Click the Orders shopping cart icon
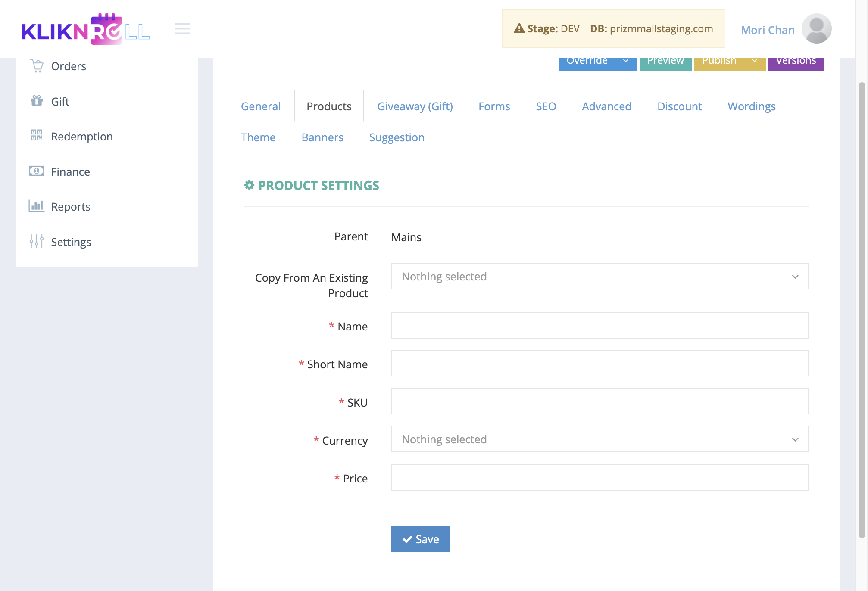The height and width of the screenshot is (591, 868). pos(37,66)
